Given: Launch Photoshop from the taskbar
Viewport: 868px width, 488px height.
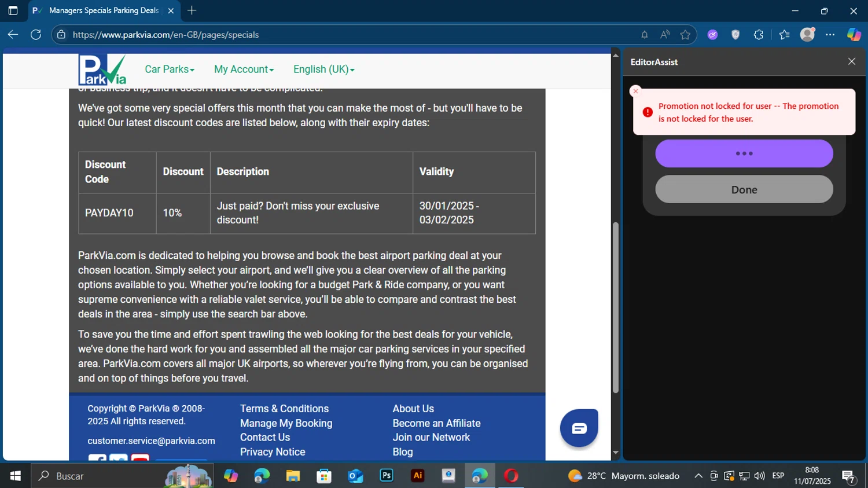Looking at the screenshot, I should coord(387,476).
